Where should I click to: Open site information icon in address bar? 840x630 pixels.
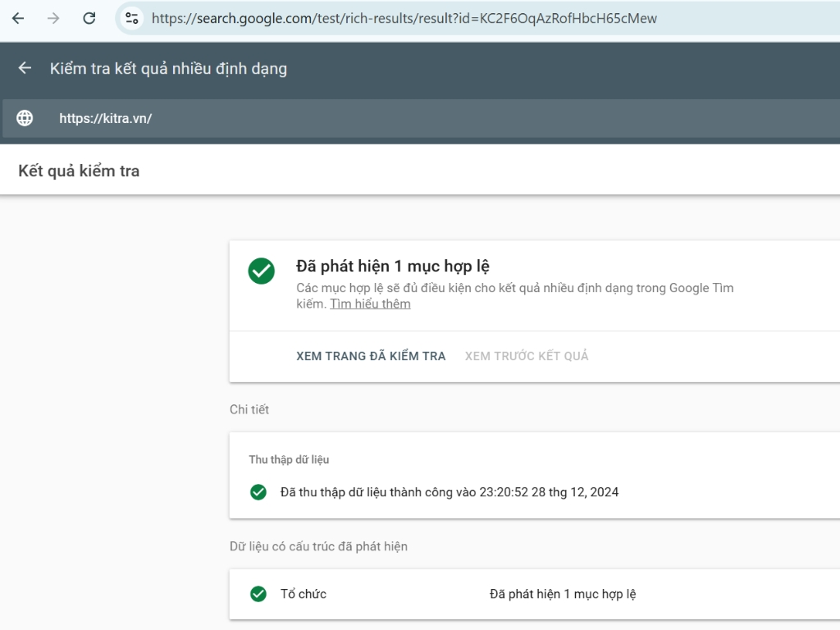(x=132, y=18)
